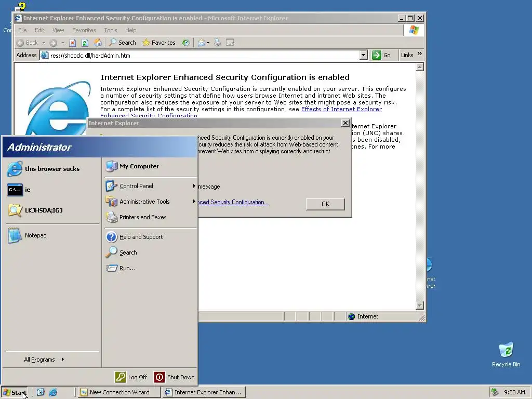Click the Edit page icon in toolbar
This screenshot has width=532, height=399.
pos(230,43)
